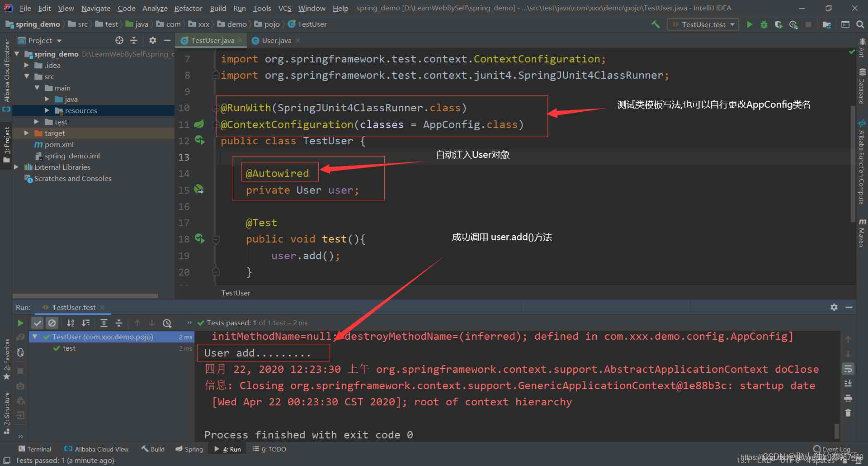Click the green Run button in top toolbar
The image size is (868, 466).
point(750,24)
